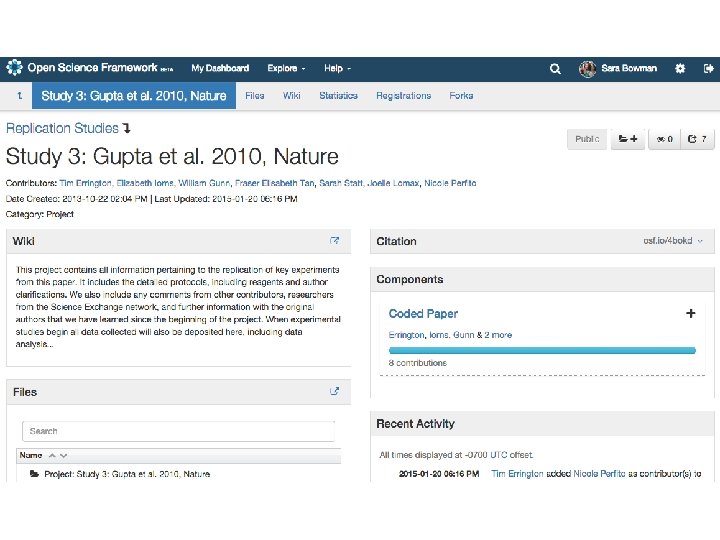Click the Coded Paper contributions progress bar
The image size is (720, 540).
(x=541, y=350)
